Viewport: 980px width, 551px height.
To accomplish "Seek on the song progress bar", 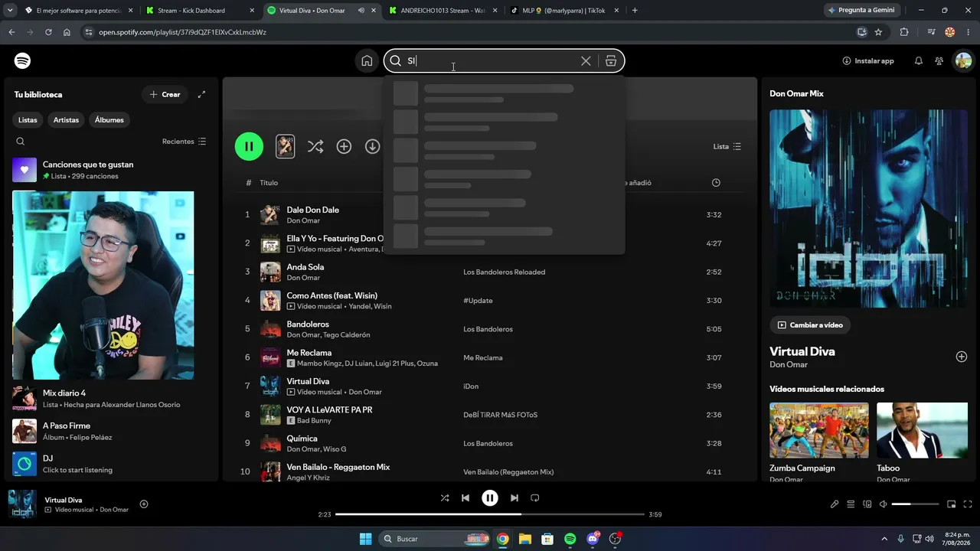I will click(x=490, y=514).
